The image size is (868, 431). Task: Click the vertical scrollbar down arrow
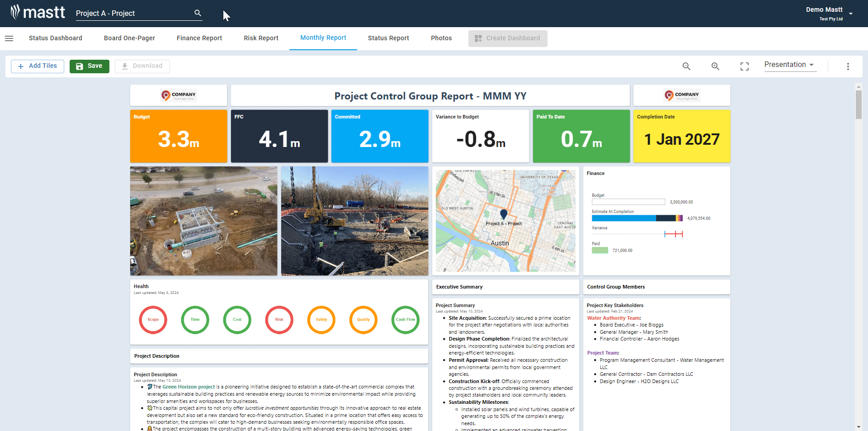coord(859,426)
